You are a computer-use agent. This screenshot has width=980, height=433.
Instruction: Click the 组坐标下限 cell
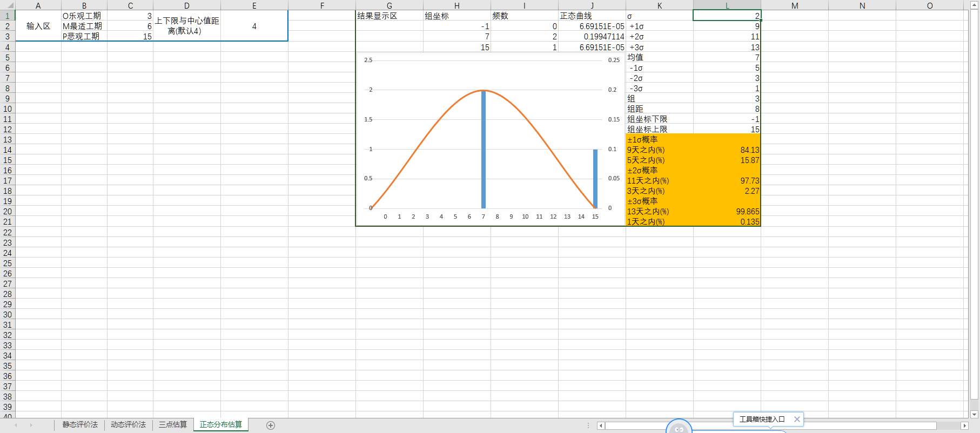(660, 119)
